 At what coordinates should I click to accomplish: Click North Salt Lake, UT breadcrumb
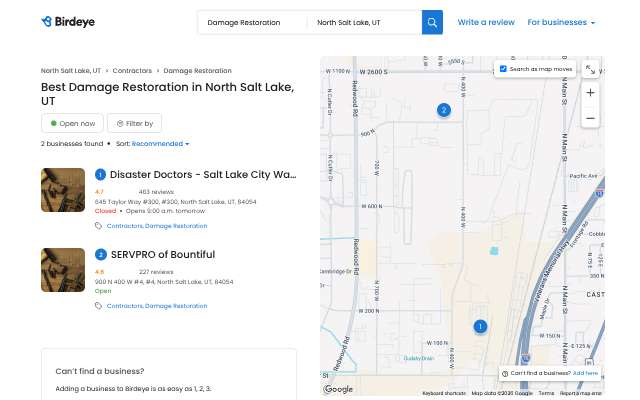pyautogui.click(x=71, y=71)
